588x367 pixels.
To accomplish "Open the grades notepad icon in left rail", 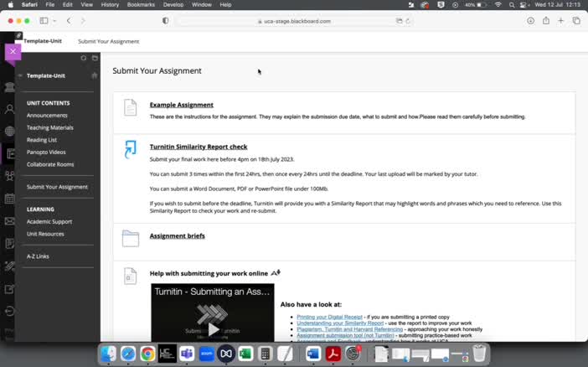I will tap(9, 244).
